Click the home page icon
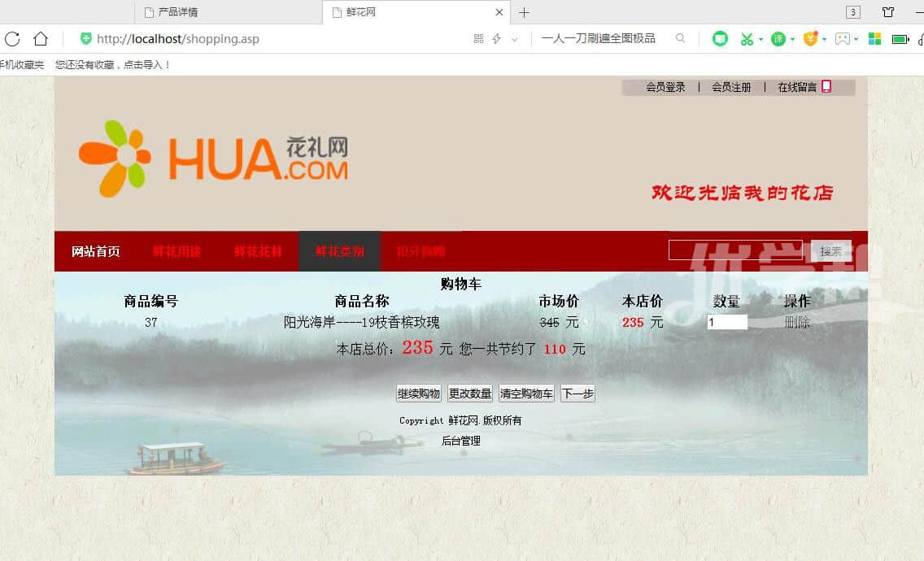Image resolution: width=924 pixels, height=561 pixels. pyautogui.click(x=41, y=39)
